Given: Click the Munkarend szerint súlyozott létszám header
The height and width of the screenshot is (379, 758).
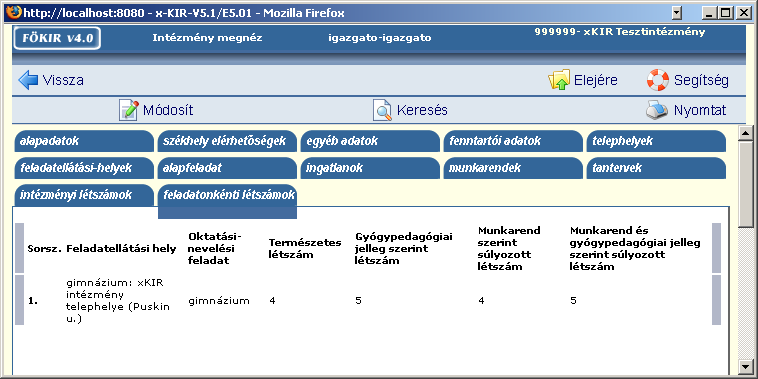Looking at the screenshot, I should point(509,248).
